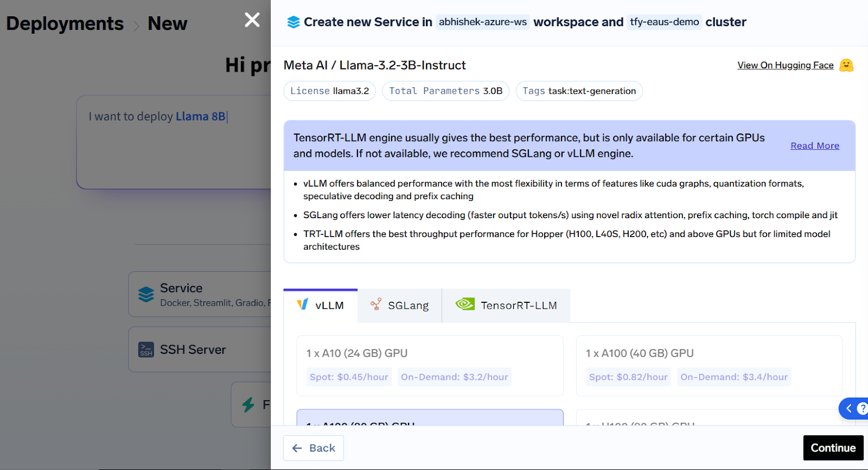Go back with the Back button
868x470 pixels.
pos(314,448)
